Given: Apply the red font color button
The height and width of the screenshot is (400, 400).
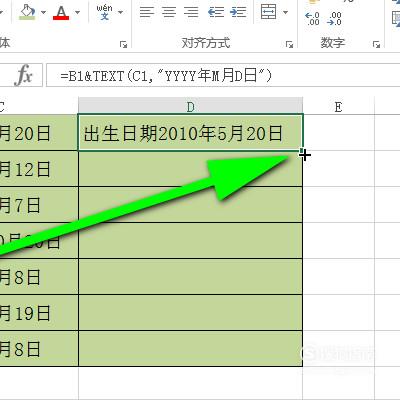Looking at the screenshot, I should tap(61, 13).
